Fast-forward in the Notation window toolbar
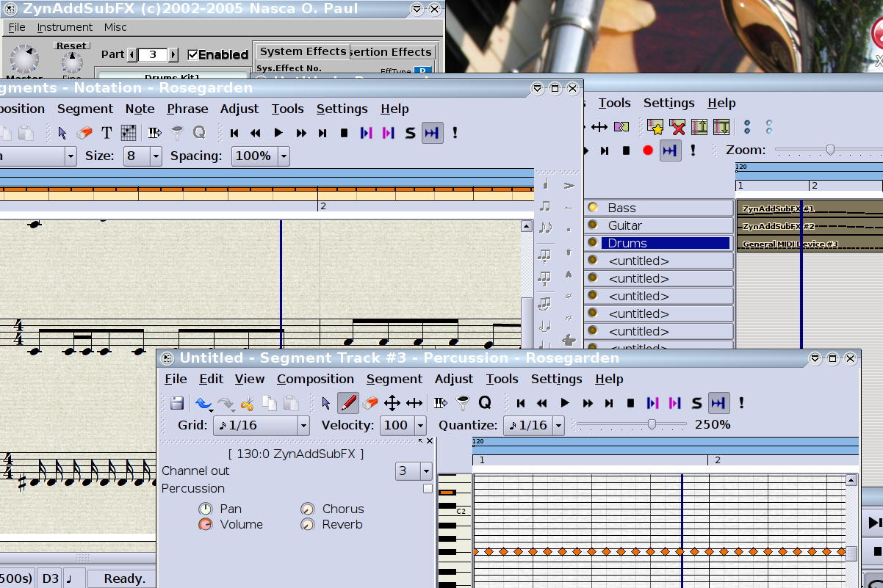Screen dimensions: 883x588 tap(301, 133)
